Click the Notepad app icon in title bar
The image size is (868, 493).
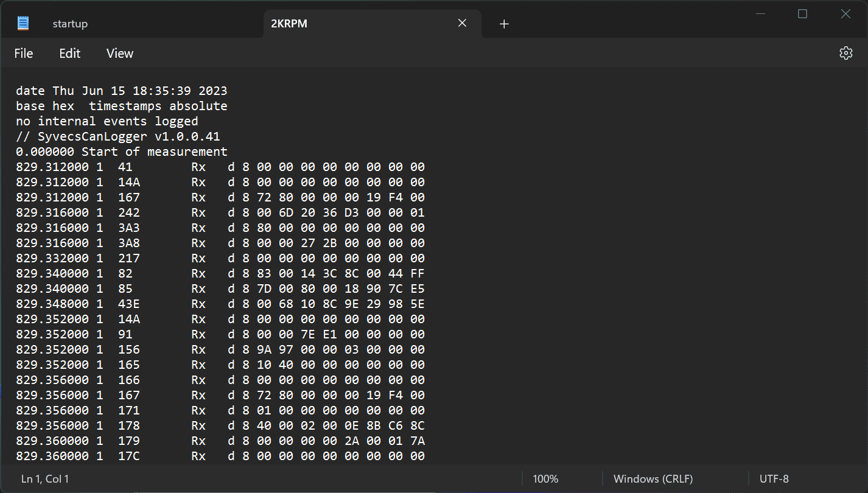coord(23,23)
